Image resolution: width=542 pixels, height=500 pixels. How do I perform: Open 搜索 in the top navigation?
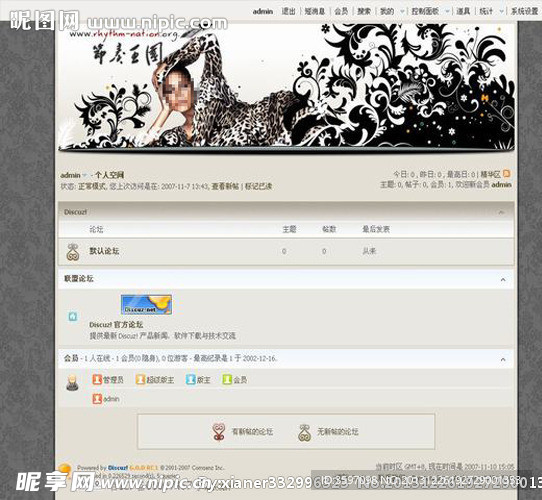click(364, 11)
